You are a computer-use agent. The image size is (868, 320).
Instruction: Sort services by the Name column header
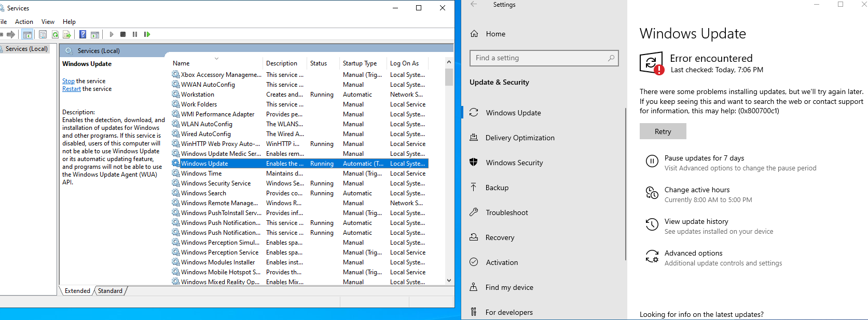181,63
